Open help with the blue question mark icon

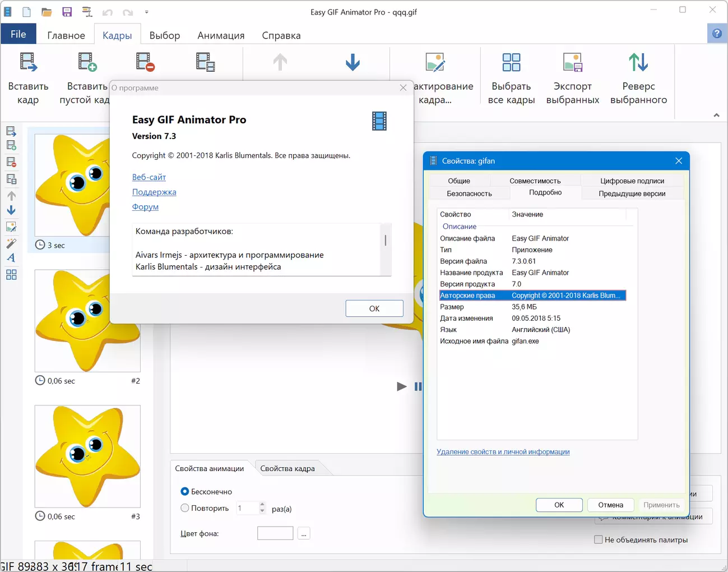coord(717,34)
